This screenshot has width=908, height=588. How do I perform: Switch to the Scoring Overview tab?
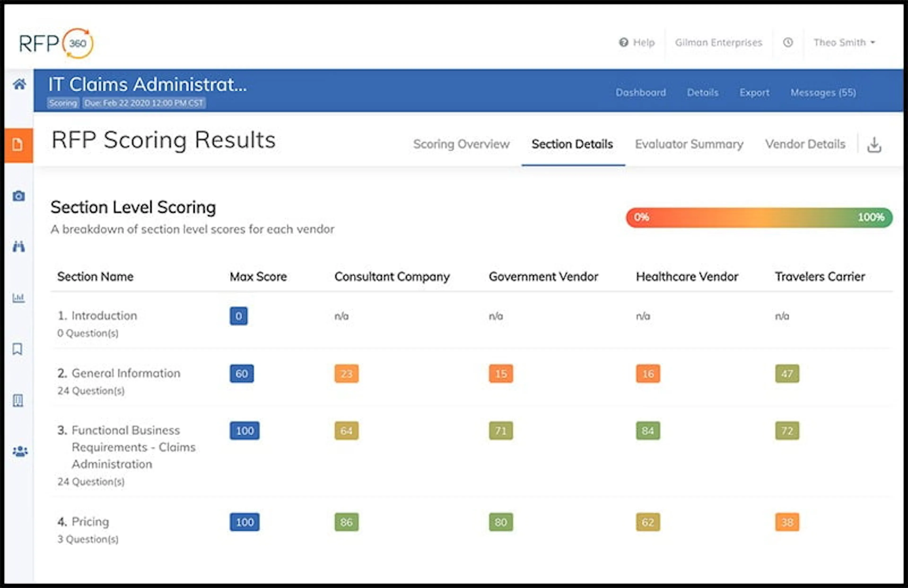tap(461, 144)
